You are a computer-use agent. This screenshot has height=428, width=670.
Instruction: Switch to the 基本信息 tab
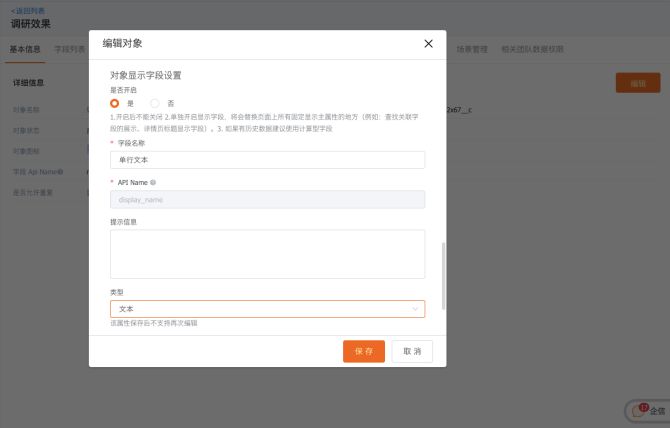click(27, 48)
